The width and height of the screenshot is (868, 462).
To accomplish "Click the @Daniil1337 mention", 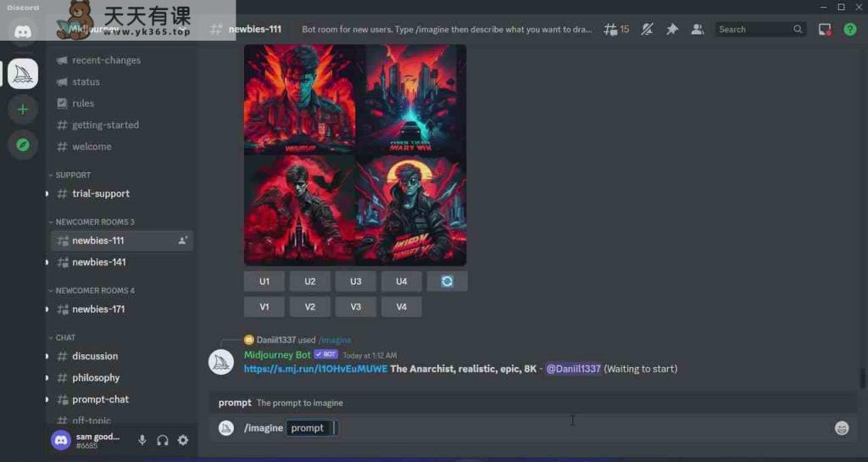I will click(574, 369).
